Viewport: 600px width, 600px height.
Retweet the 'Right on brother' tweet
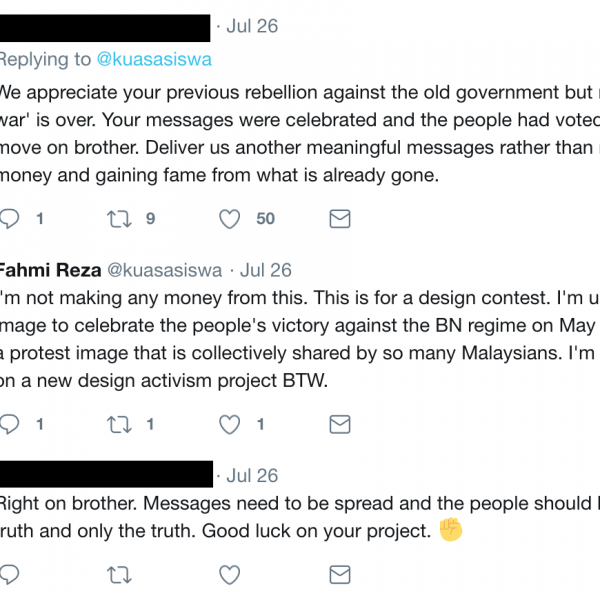pyautogui.click(x=120, y=575)
